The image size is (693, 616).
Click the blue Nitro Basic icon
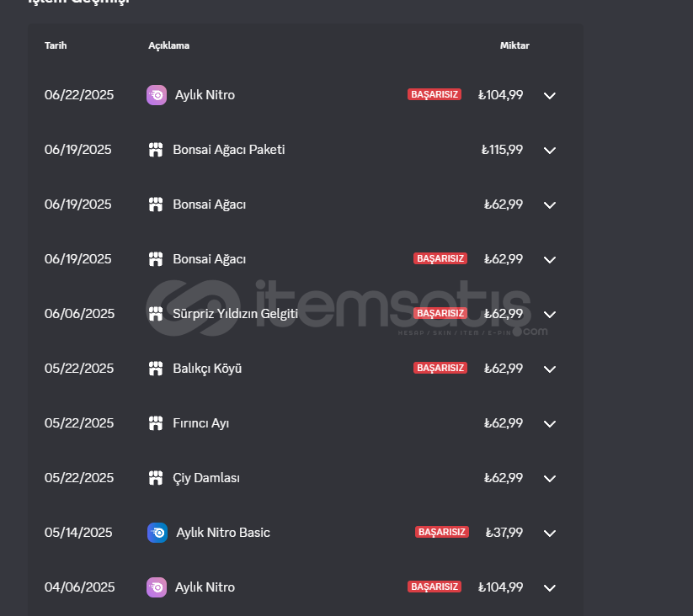157,533
